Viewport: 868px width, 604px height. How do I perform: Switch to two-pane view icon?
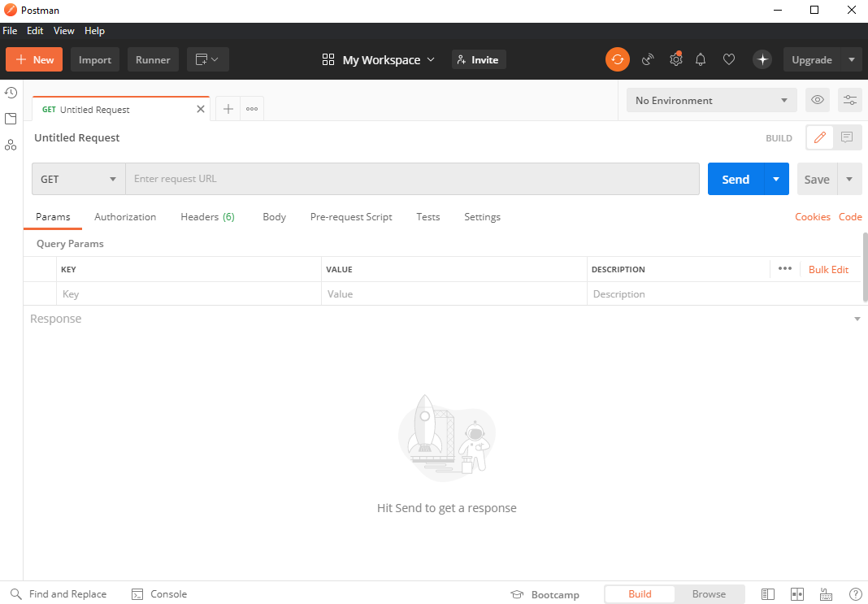[797, 594]
